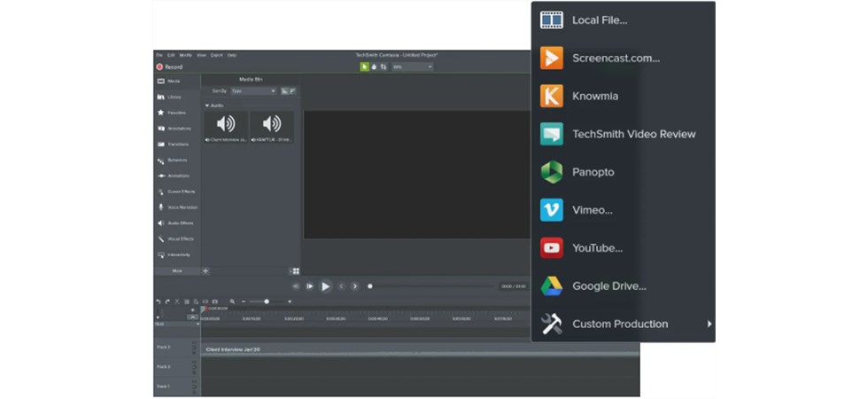Screen dimensions: 868x399
Task: Click the Split icon in the timeline toolbar
Action: [x=205, y=301]
